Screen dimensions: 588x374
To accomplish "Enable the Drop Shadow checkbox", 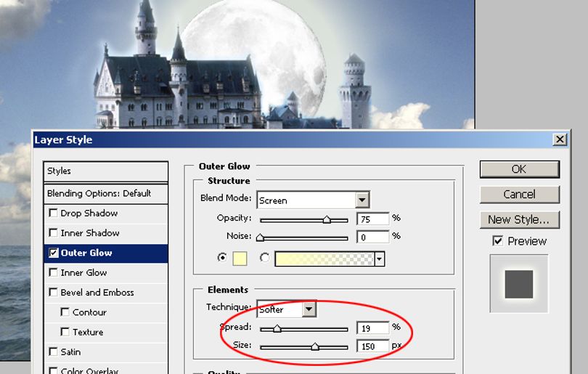I will pyautogui.click(x=53, y=213).
